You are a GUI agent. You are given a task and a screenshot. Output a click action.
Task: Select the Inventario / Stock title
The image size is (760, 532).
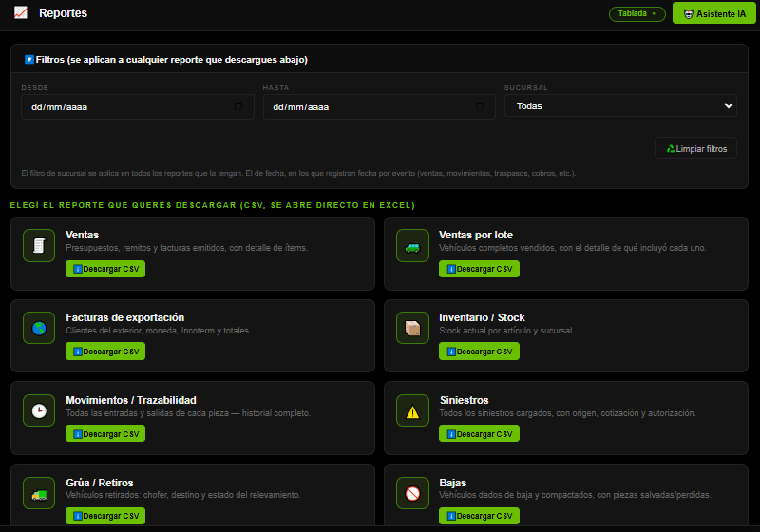click(x=482, y=317)
